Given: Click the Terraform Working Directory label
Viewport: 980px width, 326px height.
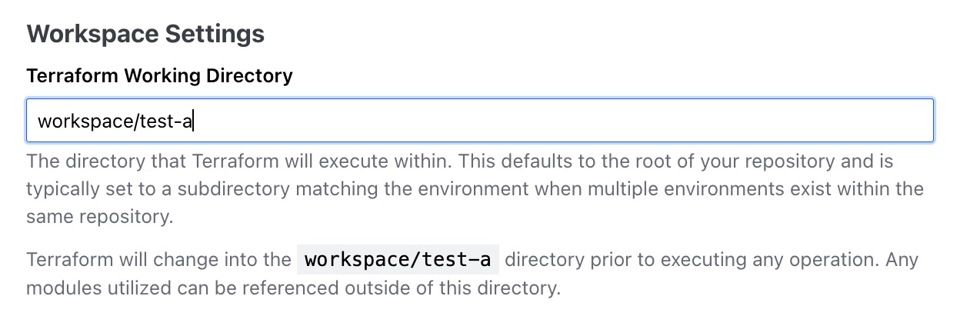Looking at the screenshot, I should point(159,76).
